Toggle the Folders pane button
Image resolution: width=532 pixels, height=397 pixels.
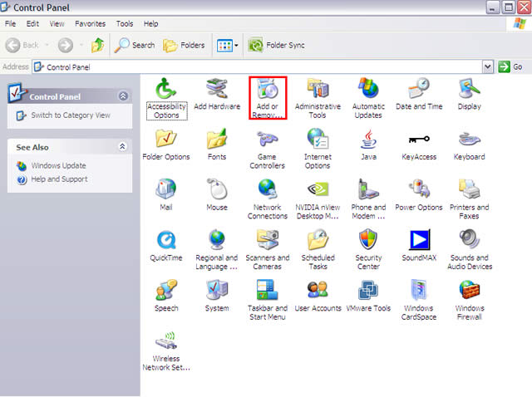(184, 45)
